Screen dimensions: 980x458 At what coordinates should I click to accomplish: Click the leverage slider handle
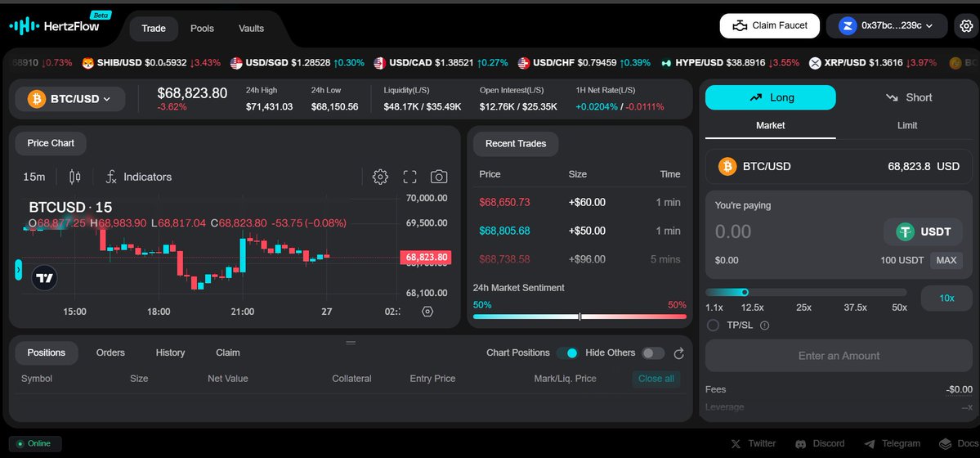pyautogui.click(x=745, y=292)
